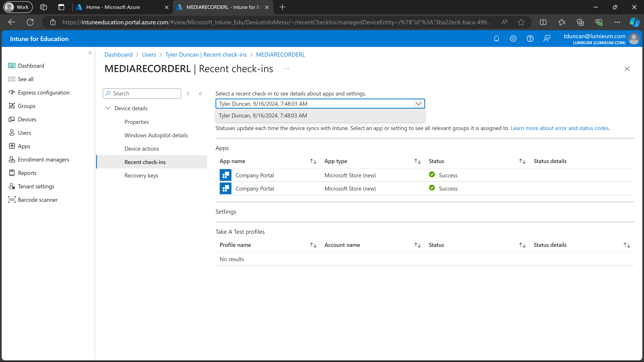Open Enrollment managers
644x362 pixels.
43,160
